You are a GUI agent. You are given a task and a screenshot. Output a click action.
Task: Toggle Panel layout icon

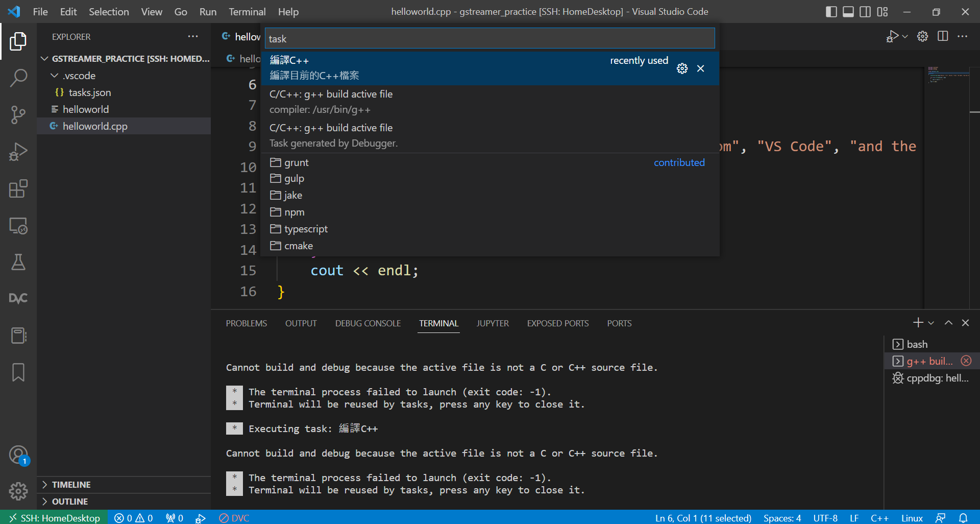(x=848, y=12)
